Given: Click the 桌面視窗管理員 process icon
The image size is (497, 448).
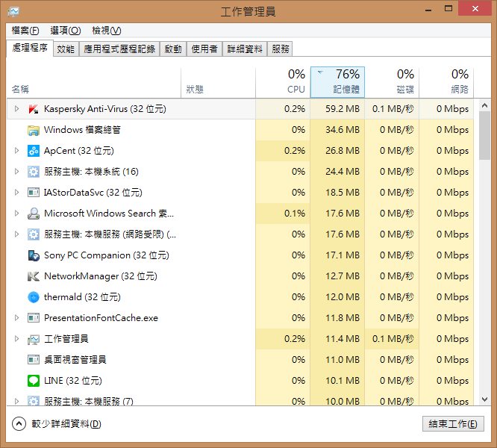Looking at the screenshot, I should (34, 360).
